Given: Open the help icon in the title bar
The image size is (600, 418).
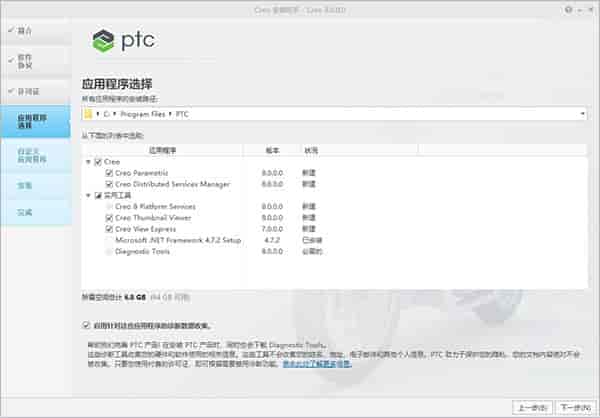Looking at the screenshot, I should [568, 10].
